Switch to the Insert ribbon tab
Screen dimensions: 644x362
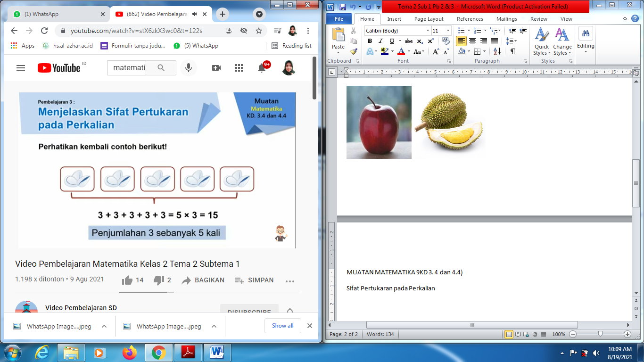point(394,19)
